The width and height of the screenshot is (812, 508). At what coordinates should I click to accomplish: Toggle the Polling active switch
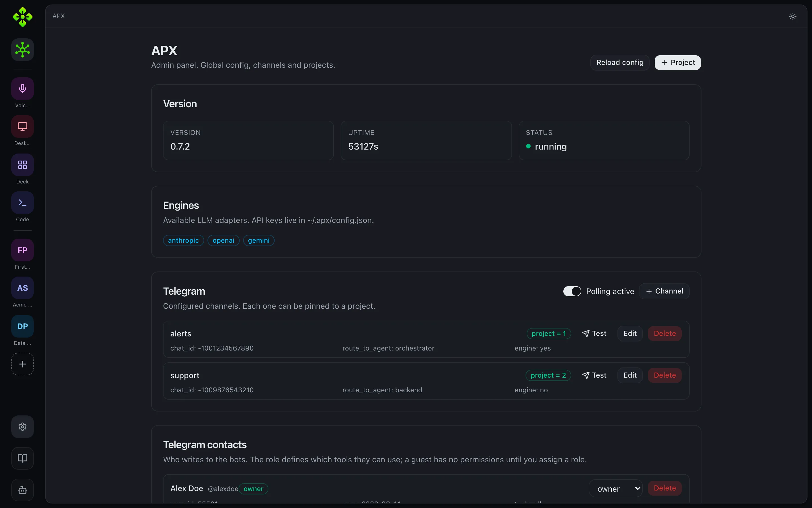coord(572,291)
